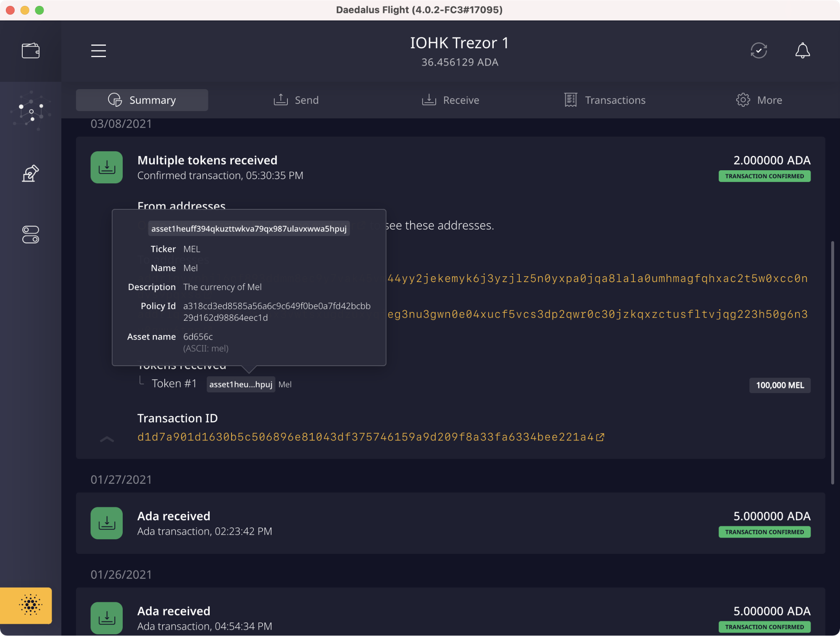Expand the 02:23:42 PM Ada received transaction
This screenshot has height=636, width=840.
pos(450,523)
